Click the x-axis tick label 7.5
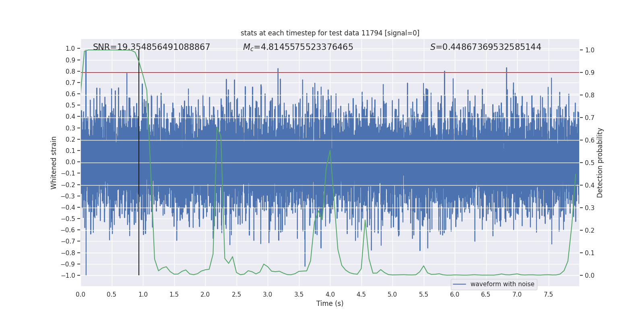Screen dimensions: 644x322 pyautogui.click(x=548, y=295)
